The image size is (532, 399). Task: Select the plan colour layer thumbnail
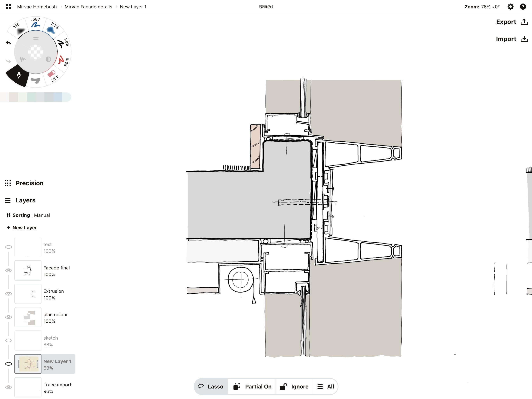pyautogui.click(x=28, y=317)
